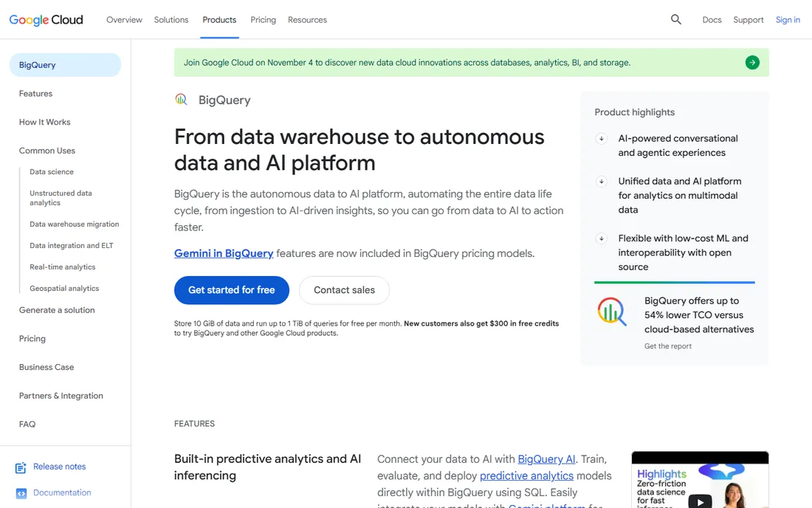Click Contact sales button
Viewport: 812px width, 508px height.
345,290
